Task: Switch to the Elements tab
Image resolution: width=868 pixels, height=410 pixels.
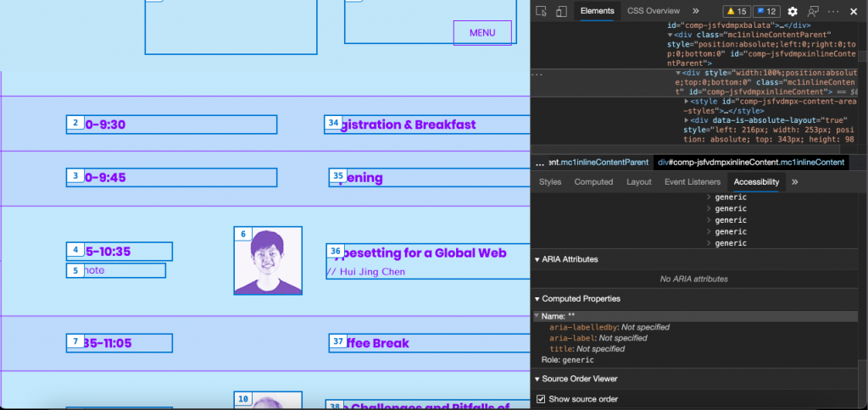Action: pos(598,11)
